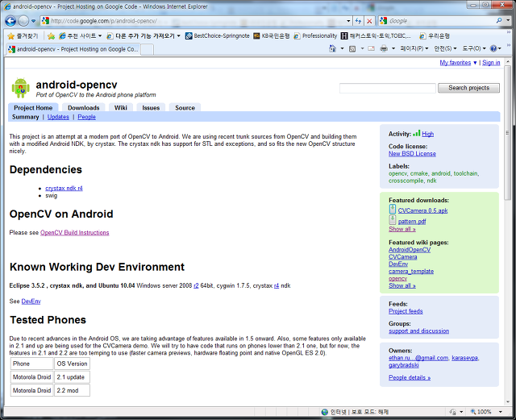Open the Professionality bookmark
Screen dimensions: 516x420
(x=315, y=36)
